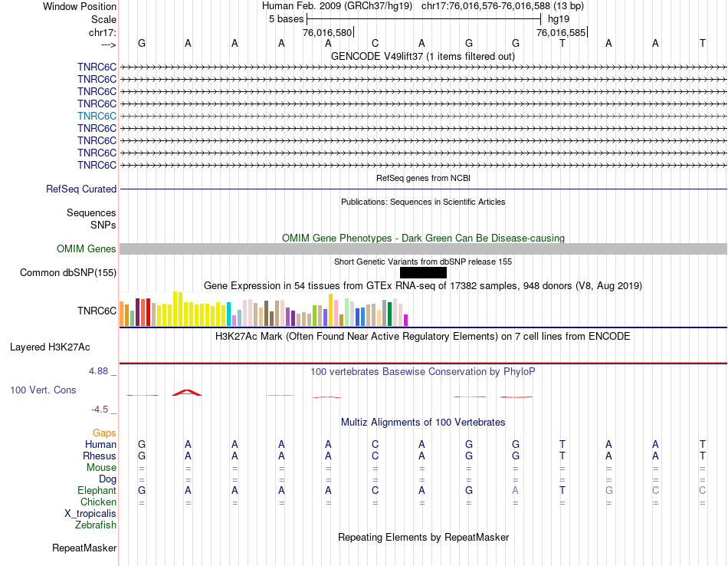This screenshot has height=566, width=728.
Task: Open 100 vertebrates Basewise Conservation by PhyloP title
Action: [x=423, y=372]
